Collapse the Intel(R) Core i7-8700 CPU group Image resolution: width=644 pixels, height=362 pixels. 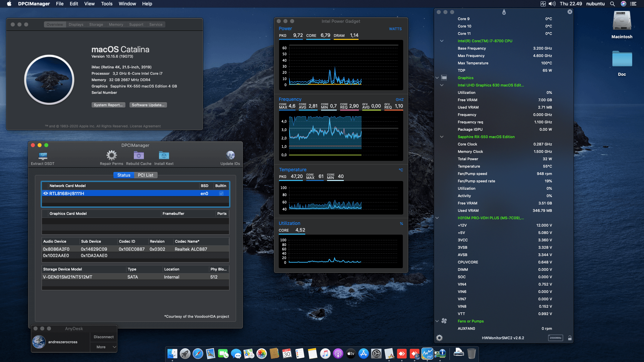point(442,41)
